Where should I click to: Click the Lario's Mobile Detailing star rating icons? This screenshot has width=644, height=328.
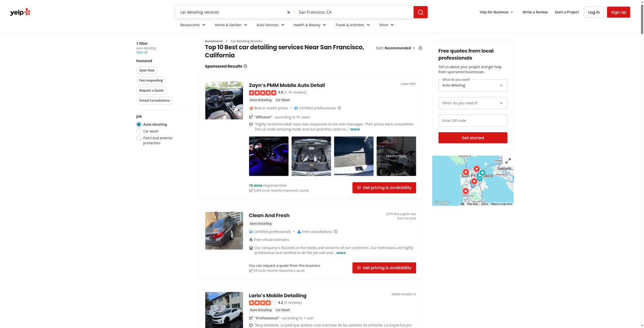pyautogui.click(x=262, y=303)
